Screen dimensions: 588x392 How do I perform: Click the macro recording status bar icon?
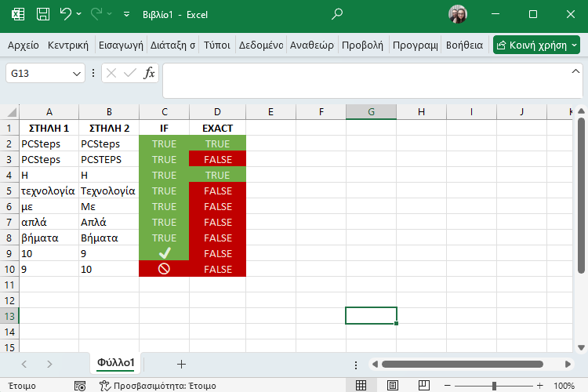pos(80,386)
